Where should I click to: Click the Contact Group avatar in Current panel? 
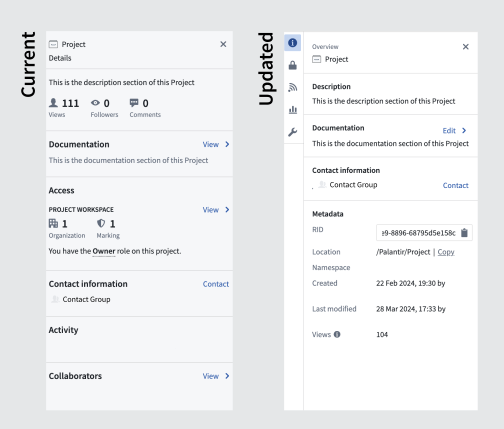point(55,299)
